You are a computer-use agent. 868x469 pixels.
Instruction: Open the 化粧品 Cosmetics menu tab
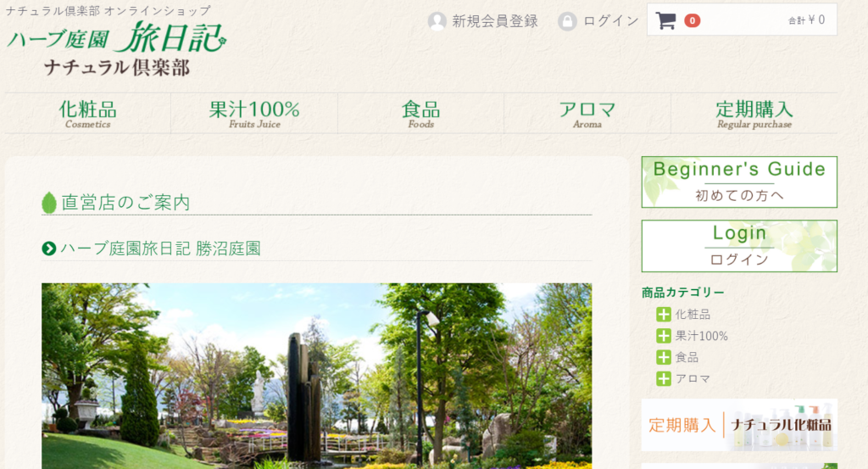tap(88, 114)
